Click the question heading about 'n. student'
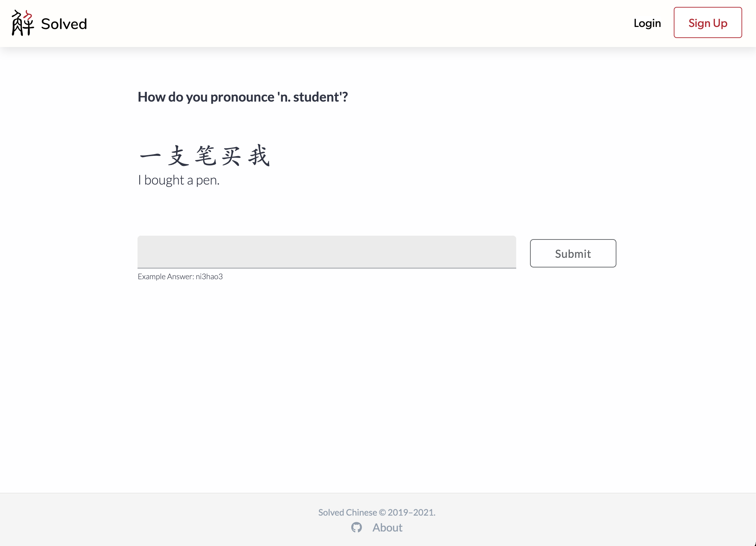The height and width of the screenshot is (546, 756). [243, 97]
